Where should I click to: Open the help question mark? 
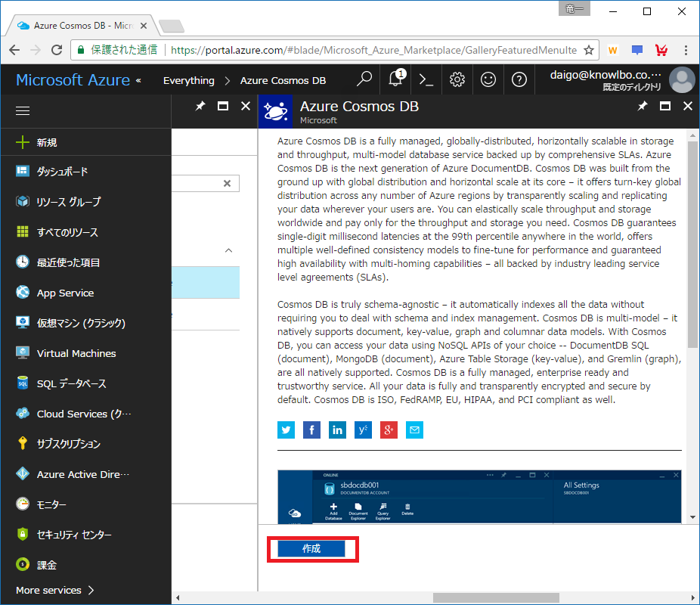(x=519, y=79)
